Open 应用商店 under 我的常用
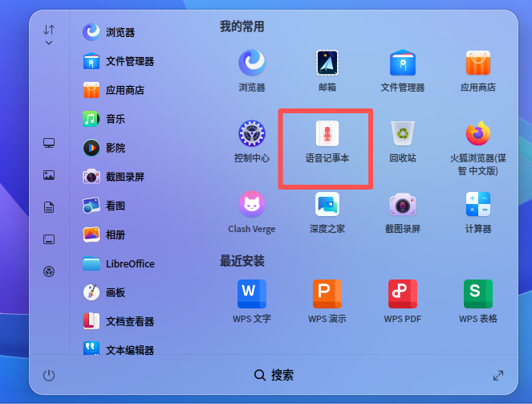 [478, 71]
